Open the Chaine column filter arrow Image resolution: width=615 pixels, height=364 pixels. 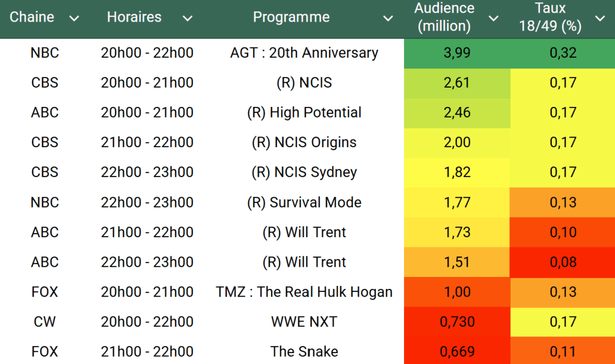[x=74, y=19]
